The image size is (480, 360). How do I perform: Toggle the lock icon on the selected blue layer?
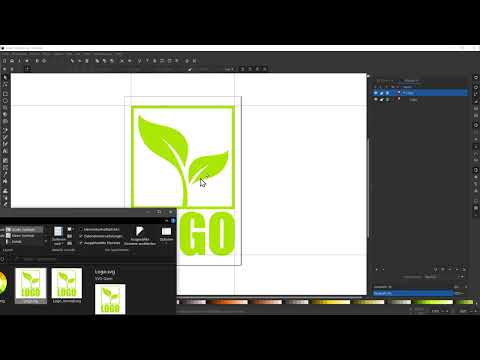click(x=382, y=93)
